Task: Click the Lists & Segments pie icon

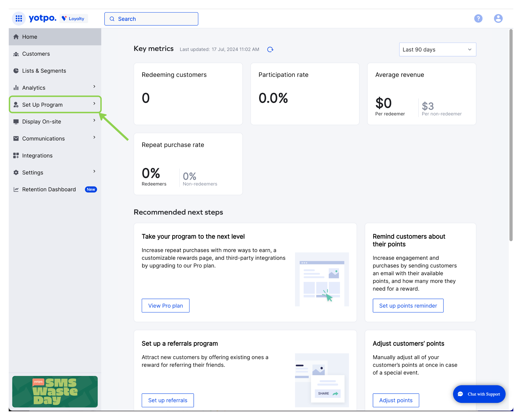Action: (16, 71)
